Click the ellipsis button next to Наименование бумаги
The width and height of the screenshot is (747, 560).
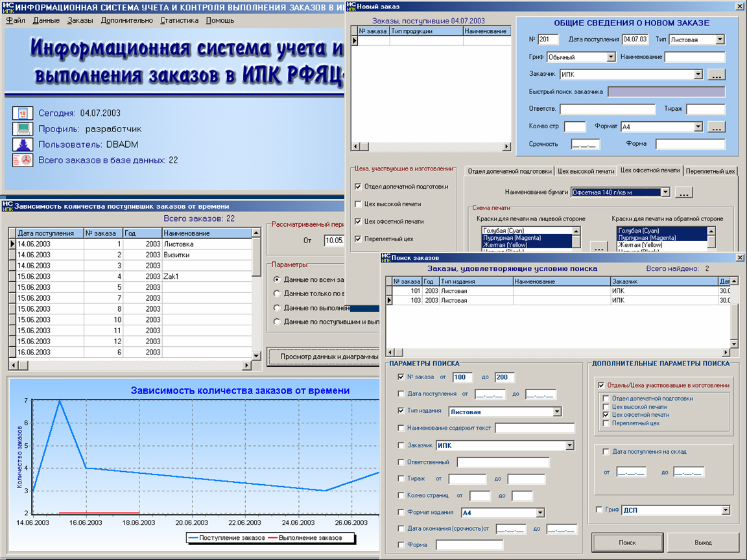[x=683, y=192]
